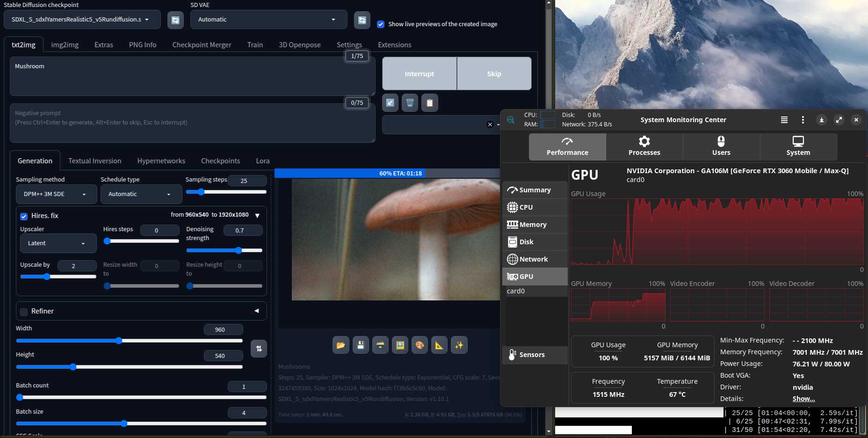Swap width and height values
The image size is (868, 438).
coord(259,349)
